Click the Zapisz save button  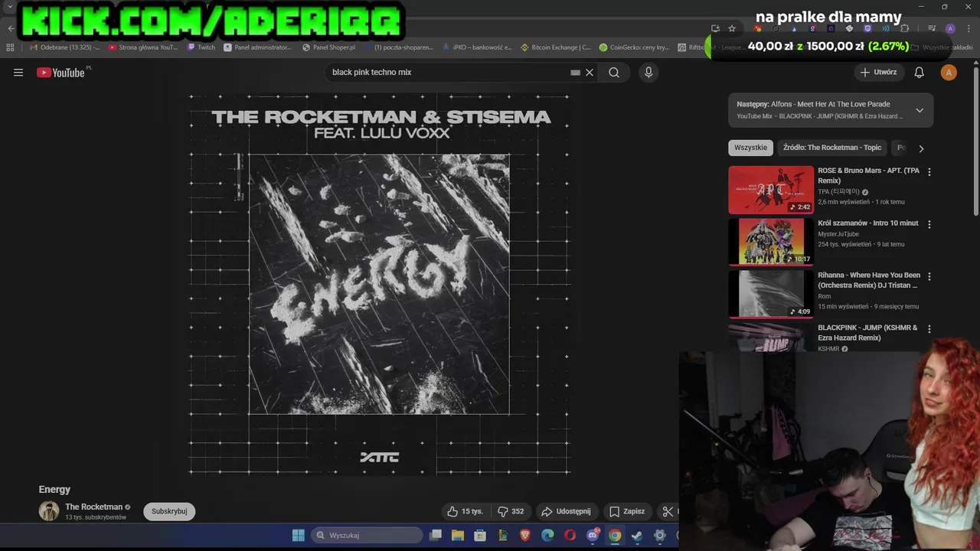tap(627, 511)
